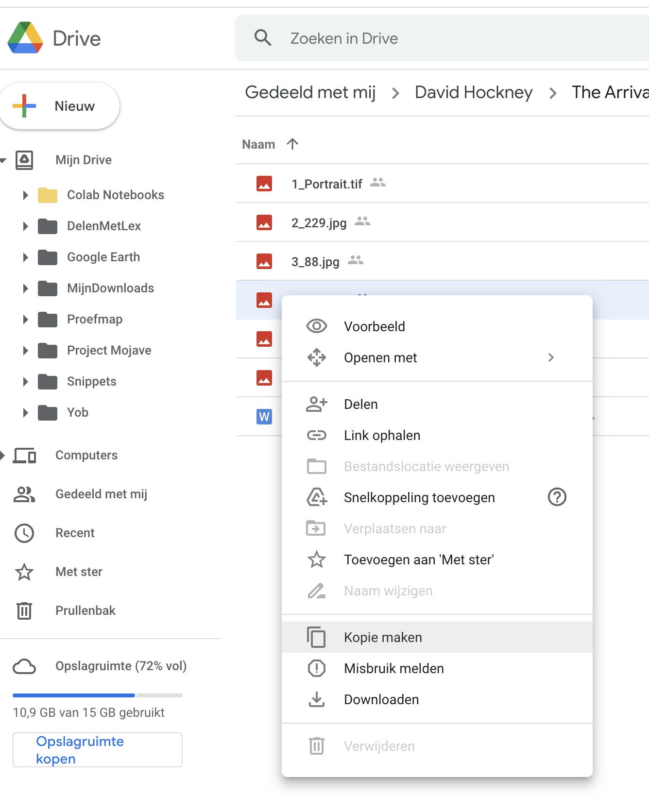
Task: Click the Nieuw button
Action: click(59, 106)
